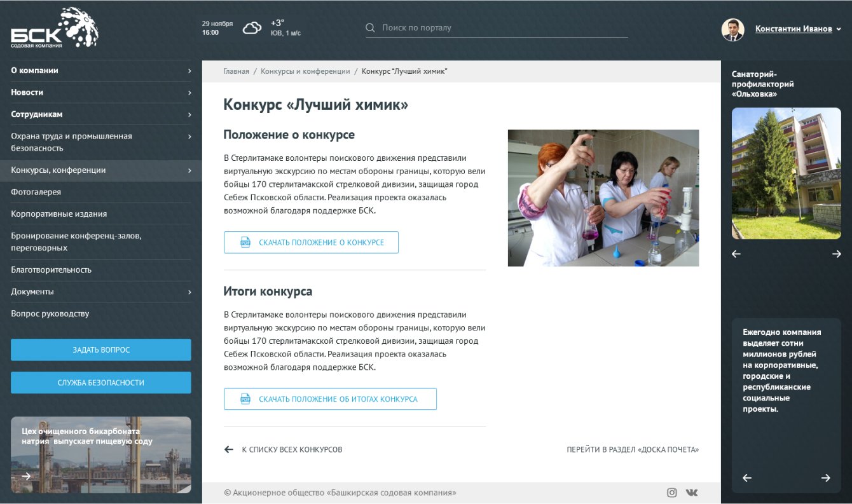Click the «Цех очищенного бикарбоната натрия» banner title
This screenshot has height=504, width=852.
tap(87, 436)
